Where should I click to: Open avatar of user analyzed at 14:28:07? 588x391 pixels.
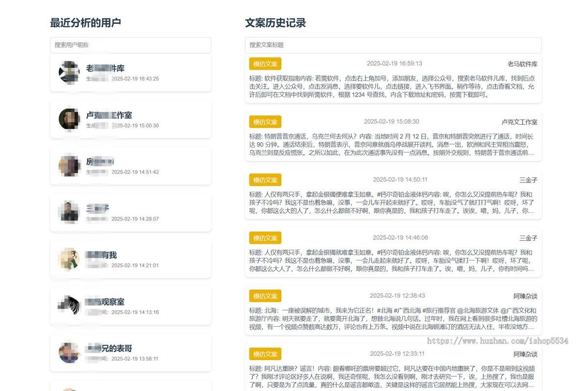pyautogui.click(x=69, y=212)
